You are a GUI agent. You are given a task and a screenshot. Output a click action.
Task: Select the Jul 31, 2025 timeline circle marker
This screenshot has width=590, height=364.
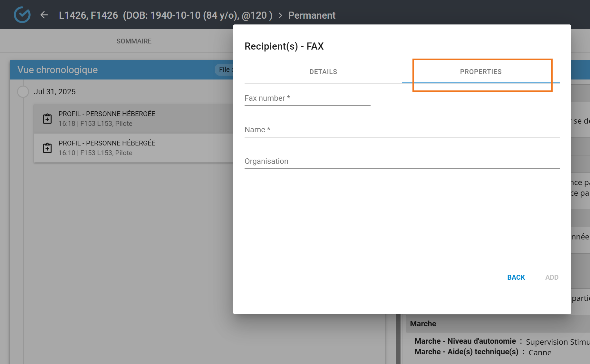[x=23, y=92]
